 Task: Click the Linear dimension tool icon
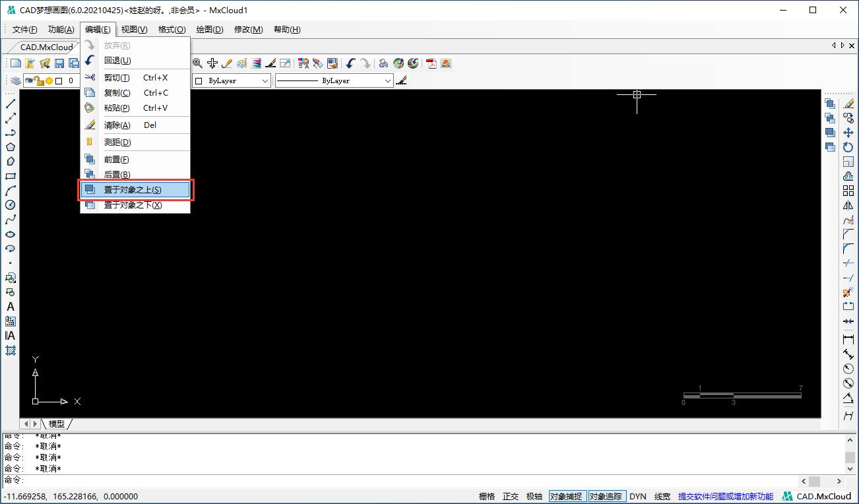[x=848, y=340]
